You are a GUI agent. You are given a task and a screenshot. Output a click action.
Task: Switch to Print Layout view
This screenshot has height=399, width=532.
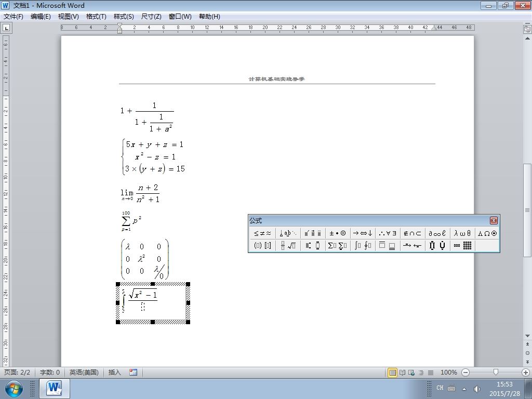click(x=392, y=373)
